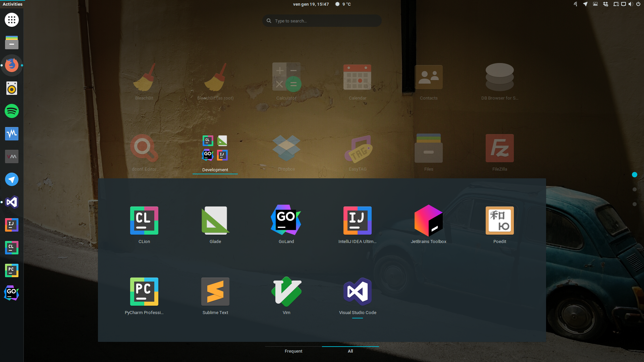The height and width of the screenshot is (362, 644).
Task: Launch FileZilla from the app grid
Action: click(x=499, y=148)
